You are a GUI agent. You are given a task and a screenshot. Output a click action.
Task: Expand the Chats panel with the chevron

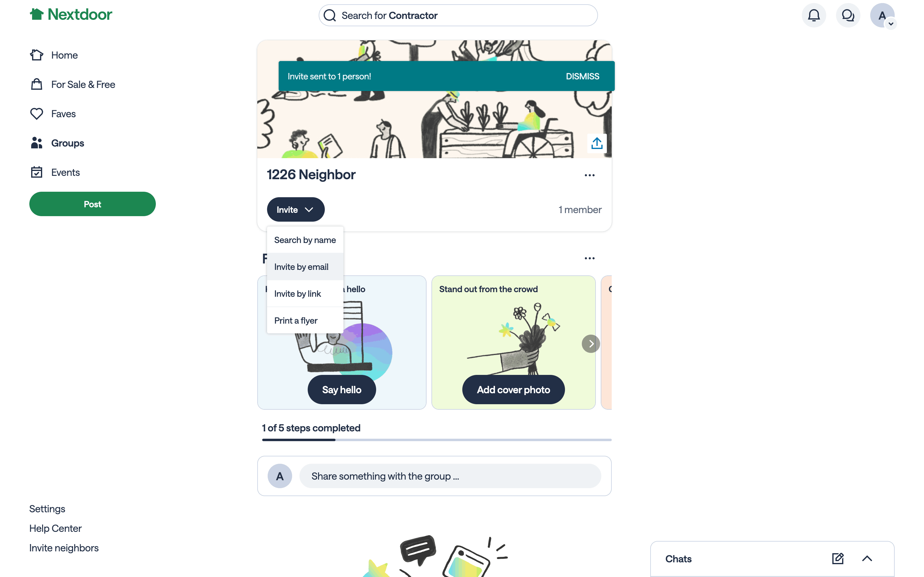[x=867, y=559]
